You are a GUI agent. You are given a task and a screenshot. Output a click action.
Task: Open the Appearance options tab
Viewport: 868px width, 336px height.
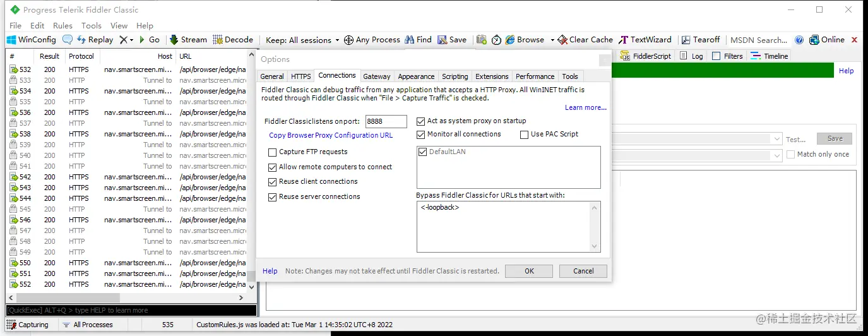tap(416, 76)
